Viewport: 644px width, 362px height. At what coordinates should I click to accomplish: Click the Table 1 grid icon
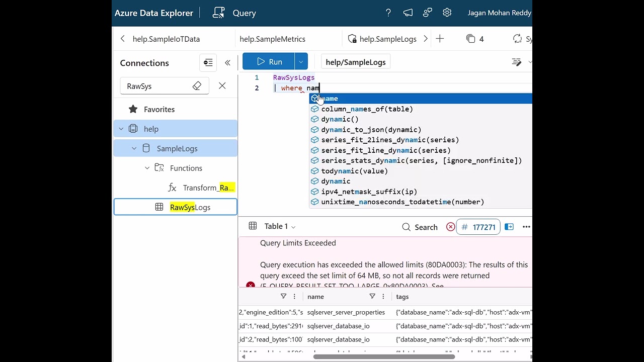click(253, 226)
